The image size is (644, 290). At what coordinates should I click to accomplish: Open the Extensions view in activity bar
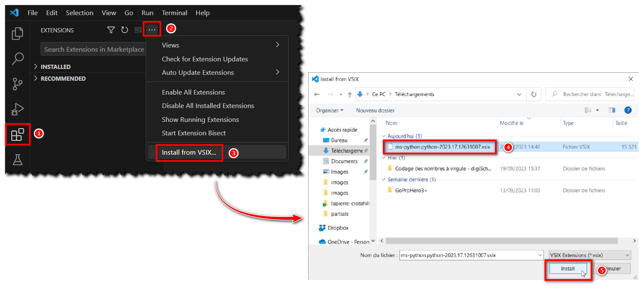17,134
